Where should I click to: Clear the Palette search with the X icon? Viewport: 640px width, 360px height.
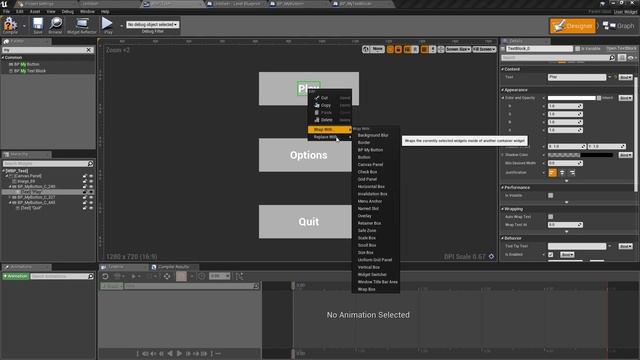pos(89,50)
